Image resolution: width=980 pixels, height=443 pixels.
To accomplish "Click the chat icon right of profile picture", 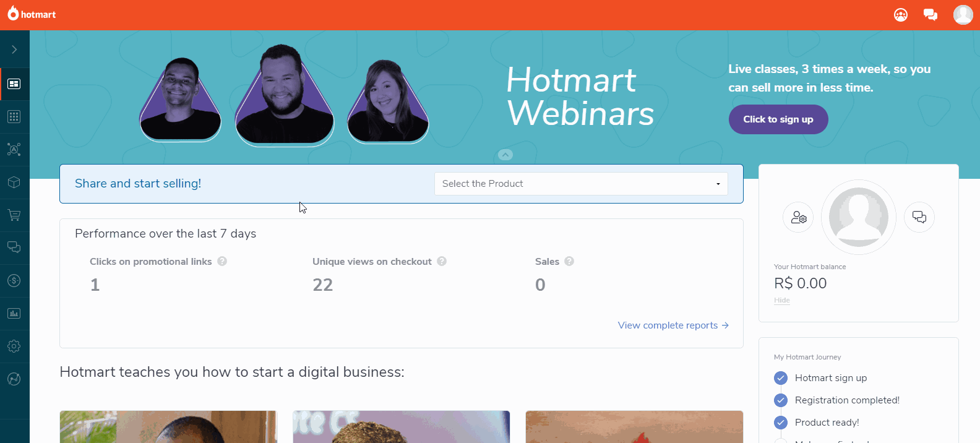I will [919, 217].
